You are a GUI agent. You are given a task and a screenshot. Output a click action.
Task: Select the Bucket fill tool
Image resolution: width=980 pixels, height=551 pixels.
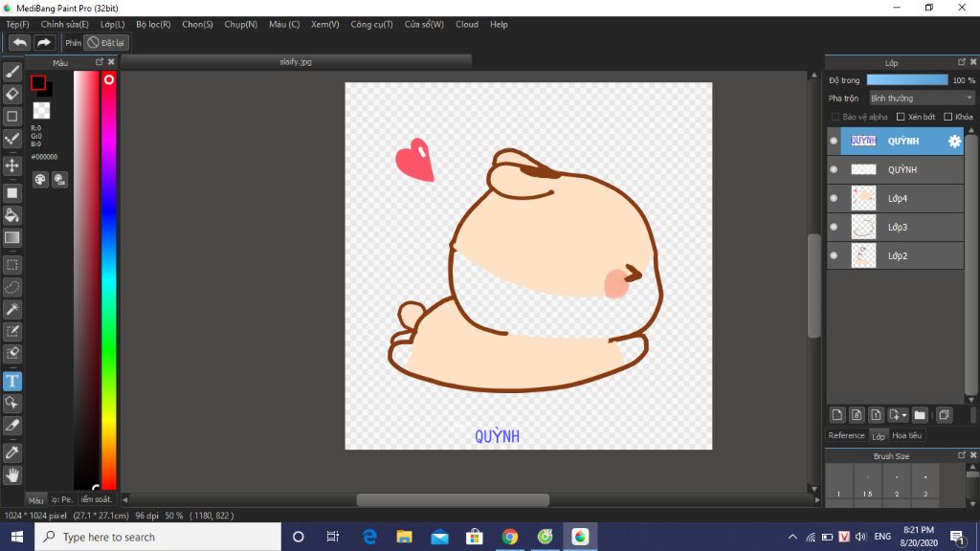pyautogui.click(x=11, y=215)
